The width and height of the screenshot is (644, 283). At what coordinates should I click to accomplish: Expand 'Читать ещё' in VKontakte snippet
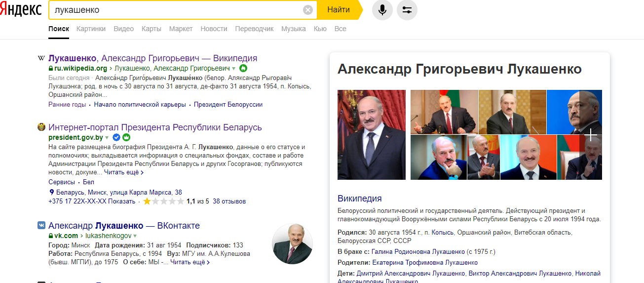[190, 262]
